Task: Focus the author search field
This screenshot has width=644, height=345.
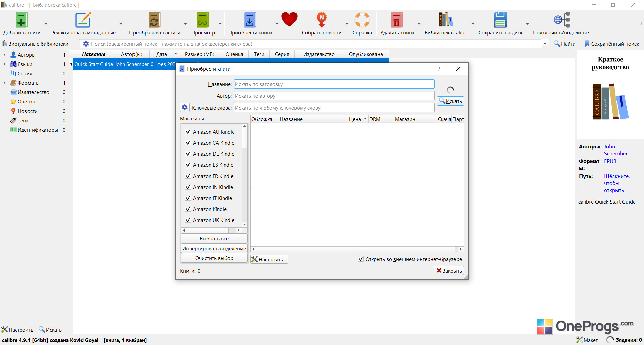Action: (334, 96)
